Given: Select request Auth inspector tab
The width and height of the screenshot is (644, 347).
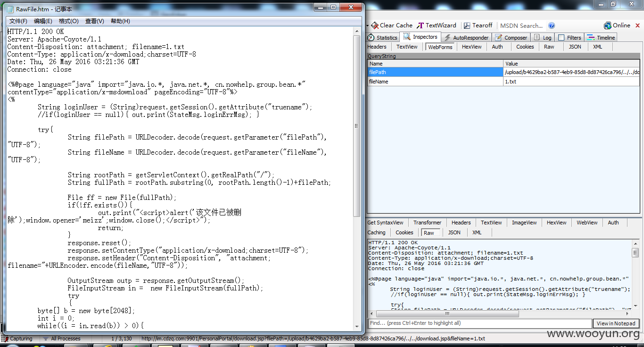Looking at the screenshot, I should click(497, 47).
